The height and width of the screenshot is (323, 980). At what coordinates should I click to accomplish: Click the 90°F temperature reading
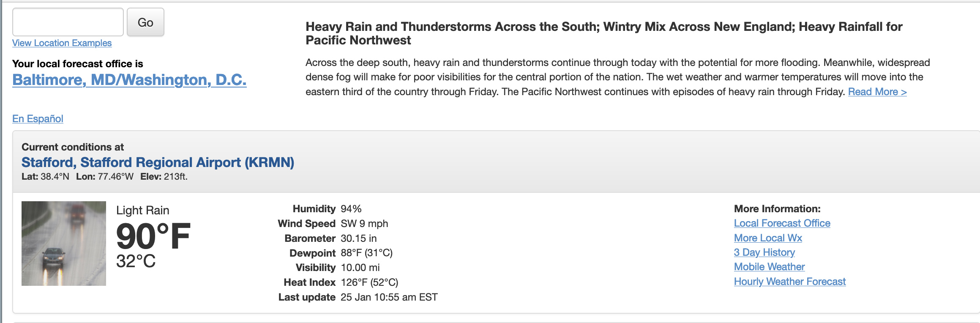point(153,236)
